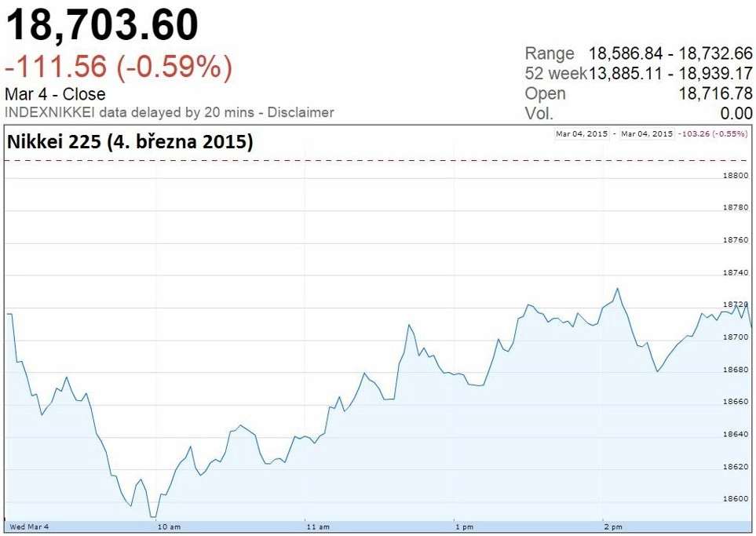Image resolution: width=756 pixels, height=536 pixels.
Task: Click the 18760 axis label
Action: pos(736,239)
